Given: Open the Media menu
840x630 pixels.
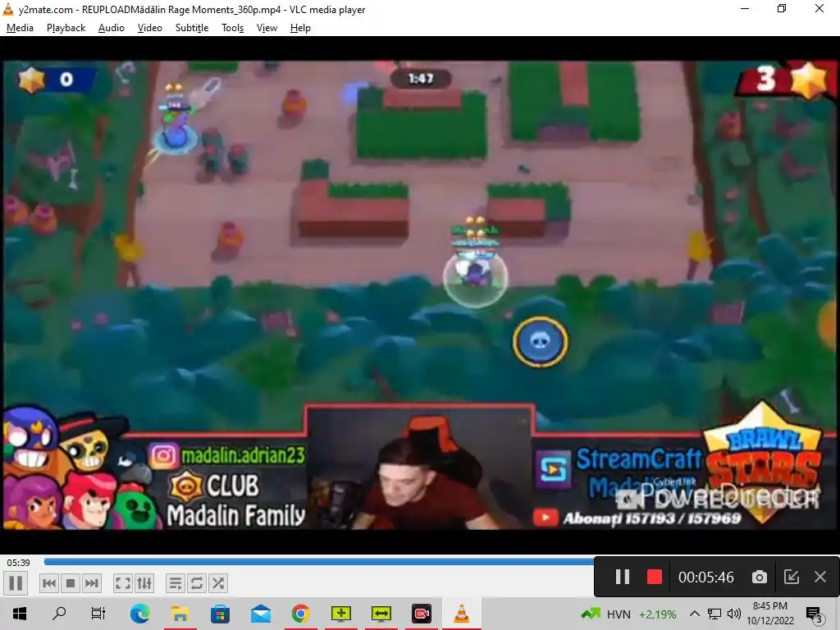Looking at the screenshot, I should pos(20,28).
